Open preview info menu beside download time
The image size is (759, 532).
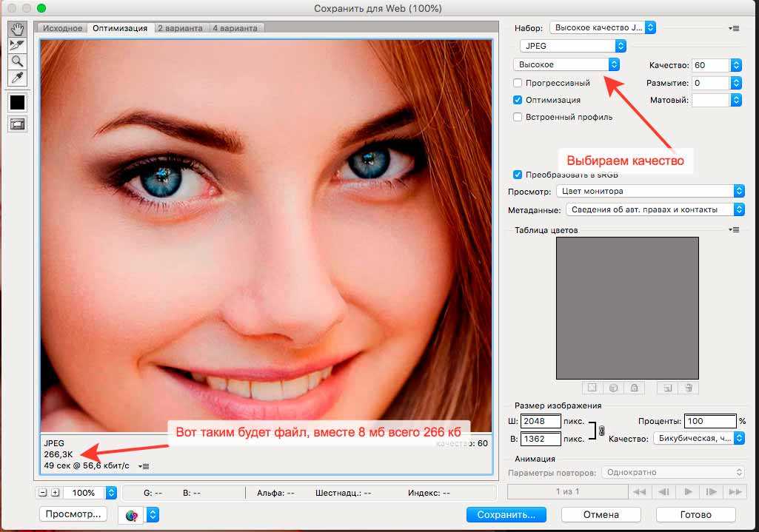pyautogui.click(x=144, y=466)
